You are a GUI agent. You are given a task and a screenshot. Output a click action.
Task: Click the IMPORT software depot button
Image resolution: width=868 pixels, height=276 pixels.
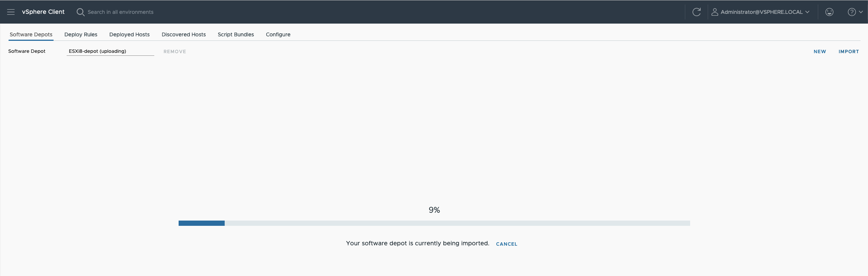849,52
